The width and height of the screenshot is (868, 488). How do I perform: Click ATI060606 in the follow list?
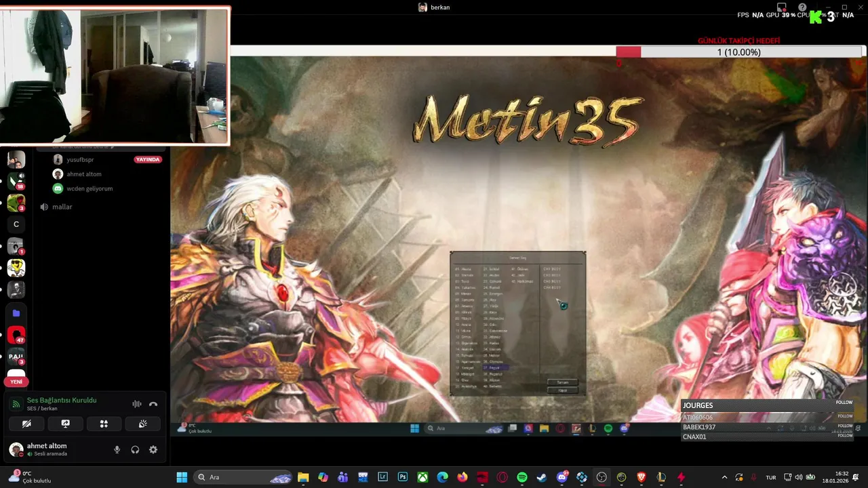pos(698,418)
